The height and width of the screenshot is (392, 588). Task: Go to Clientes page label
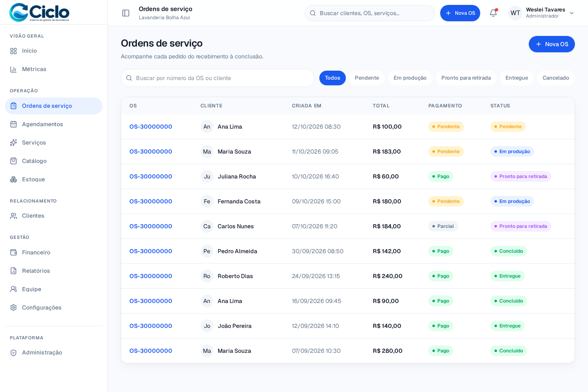click(33, 216)
